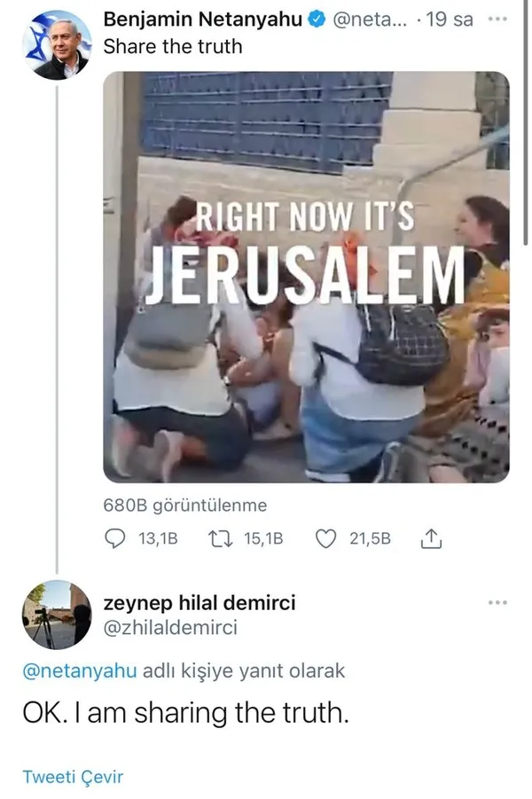Click 'Tweeti Çevir' to translate the tweet
This screenshot has height=799, width=532.
click(73, 778)
